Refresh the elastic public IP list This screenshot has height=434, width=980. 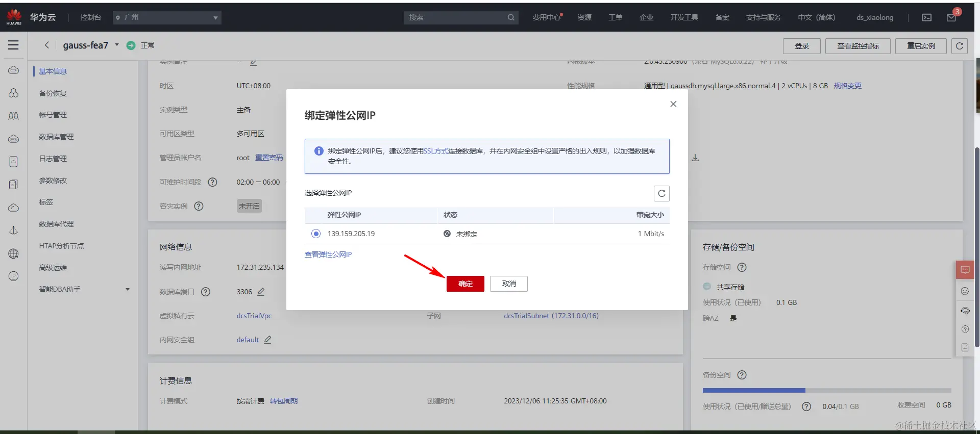(x=661, y=193)
